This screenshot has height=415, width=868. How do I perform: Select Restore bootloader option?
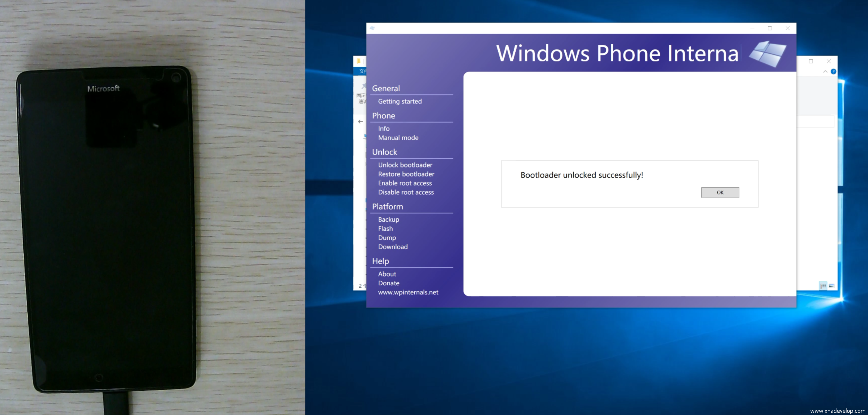click(406, 174)
